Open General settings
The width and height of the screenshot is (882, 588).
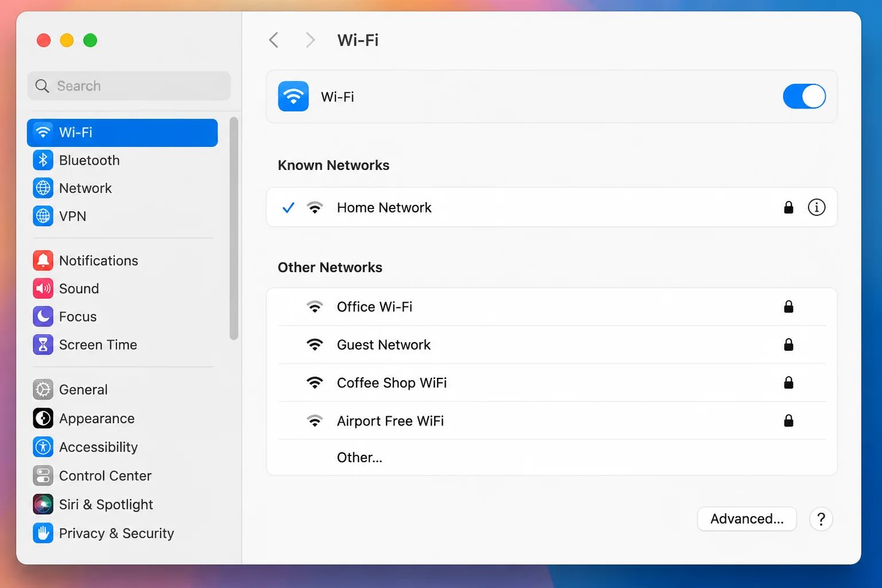122,390
